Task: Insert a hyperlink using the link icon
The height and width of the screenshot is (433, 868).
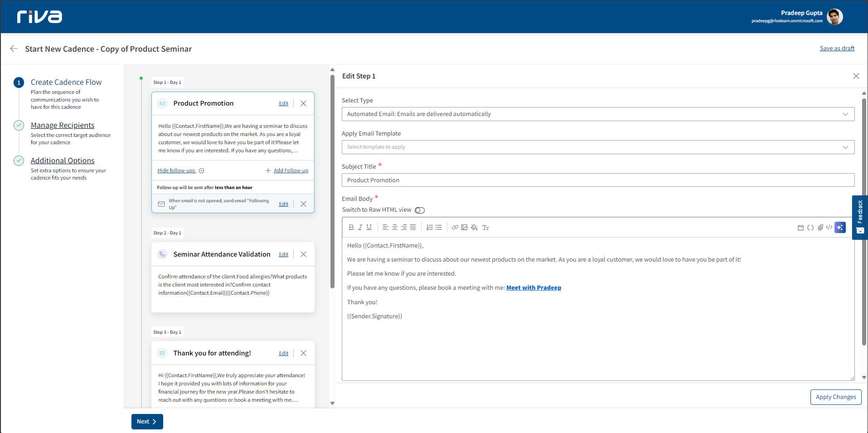Action: pos(455,228)
